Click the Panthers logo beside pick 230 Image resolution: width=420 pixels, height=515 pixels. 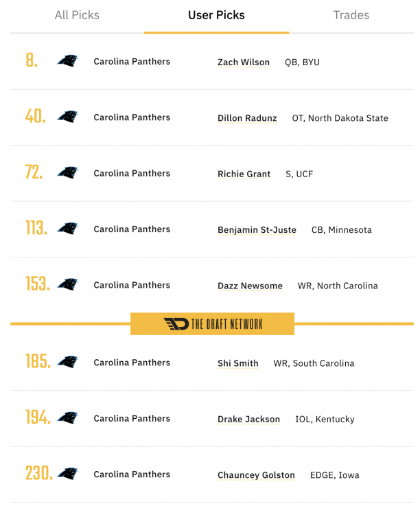pyautogui.click(x=67, y=474)
